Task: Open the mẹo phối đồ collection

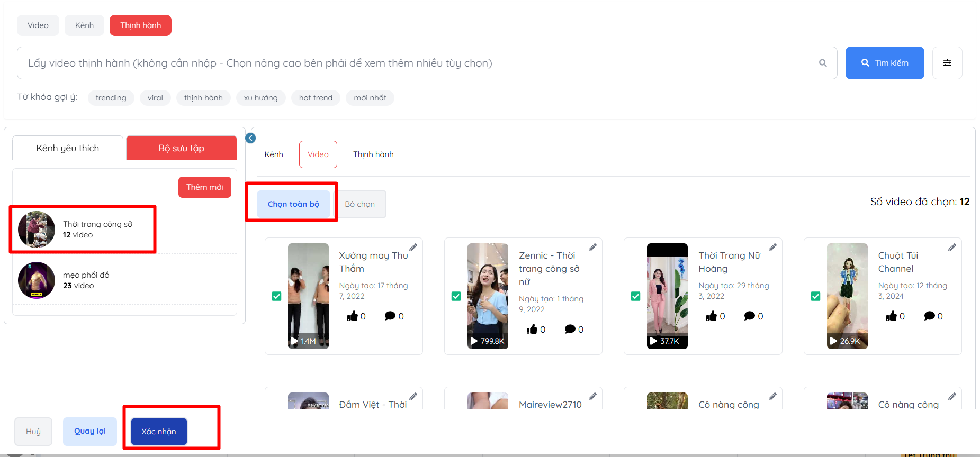Action: (86, 280)
